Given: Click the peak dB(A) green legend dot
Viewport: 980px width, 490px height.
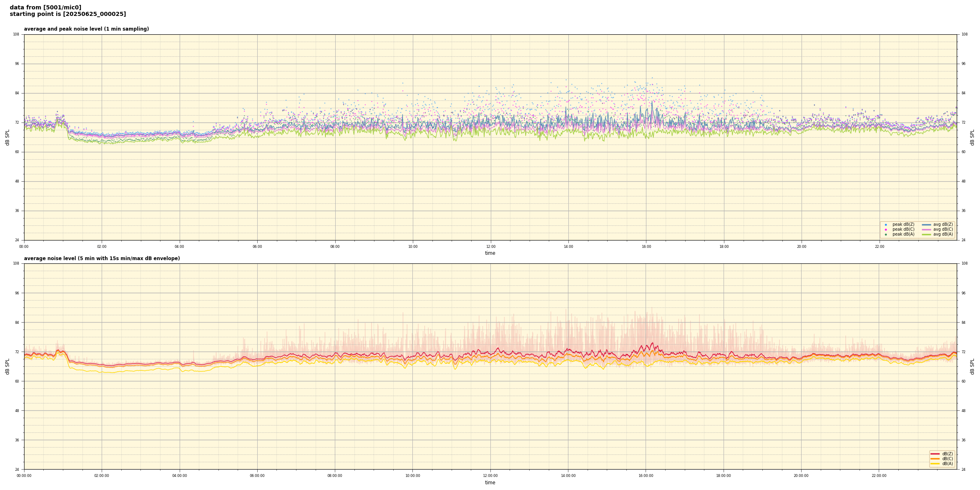Looking at the screenshot, I should (886, 234).
